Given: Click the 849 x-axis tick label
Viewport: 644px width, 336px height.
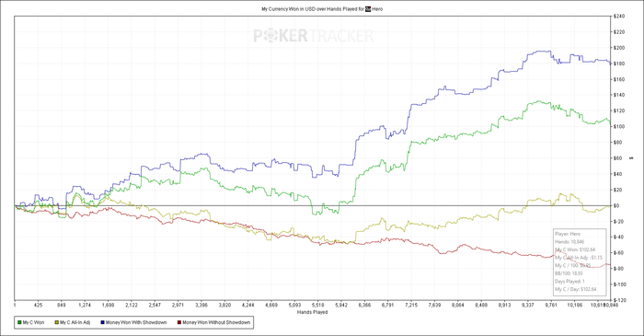Looking at the screenshot, I should 62,306.
